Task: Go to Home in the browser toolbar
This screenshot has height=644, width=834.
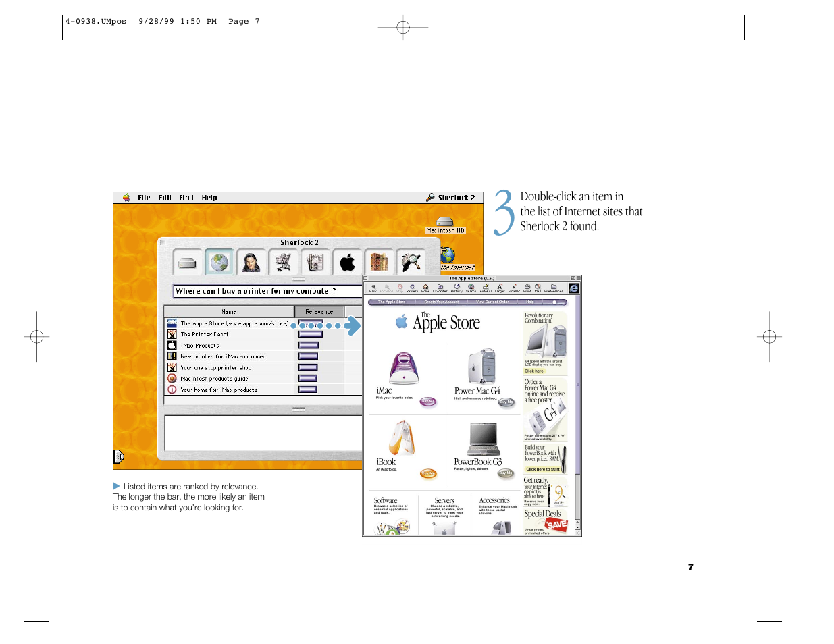Action: [425, 288]
